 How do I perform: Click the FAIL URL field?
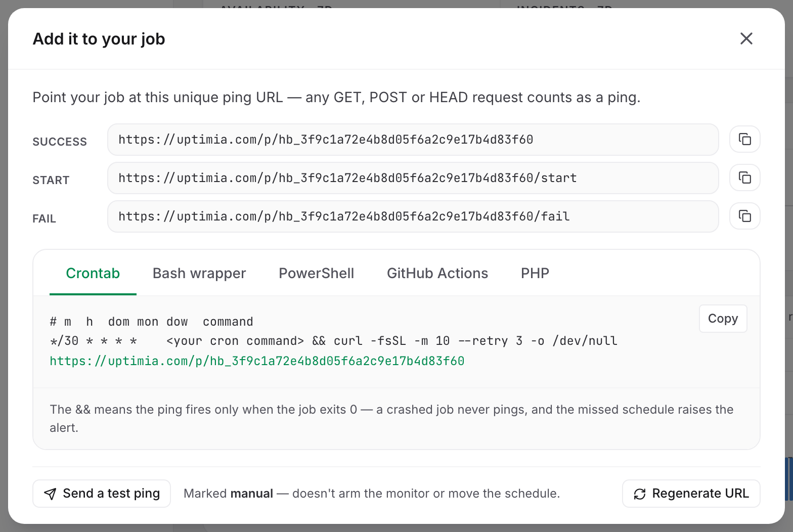(413, 216)
